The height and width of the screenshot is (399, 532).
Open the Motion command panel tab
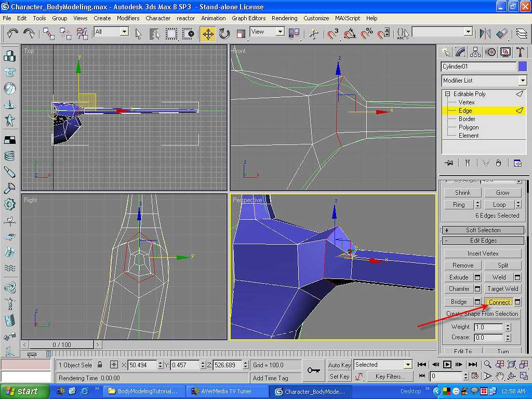[490, 52]
